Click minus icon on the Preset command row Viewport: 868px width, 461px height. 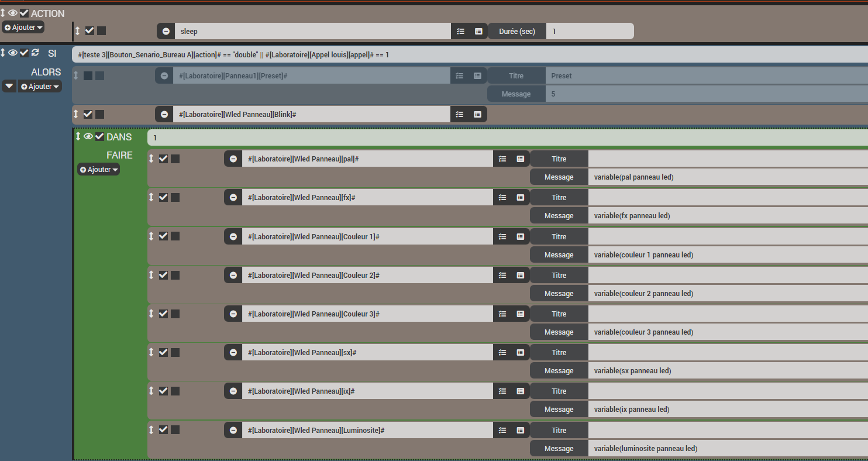pyautogui.click(x=164, y=76)
